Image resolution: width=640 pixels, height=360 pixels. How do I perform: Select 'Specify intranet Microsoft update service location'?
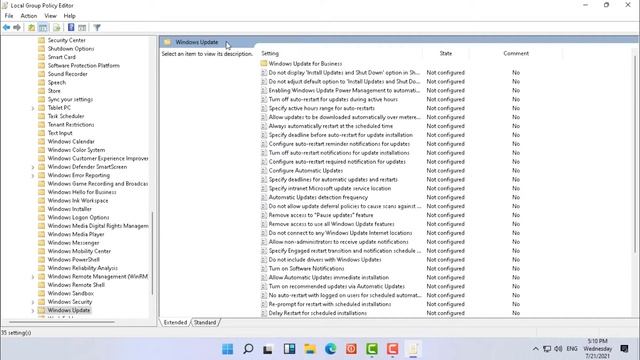(x=330, y=189)
